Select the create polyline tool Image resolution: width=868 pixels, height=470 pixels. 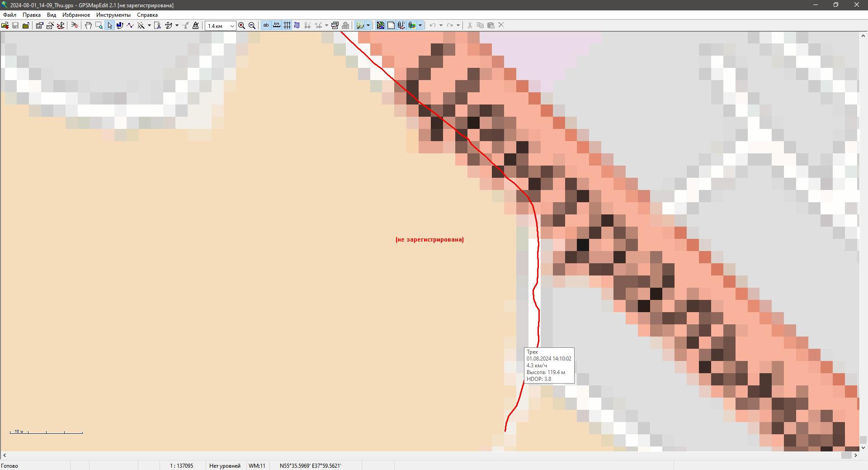130,25
